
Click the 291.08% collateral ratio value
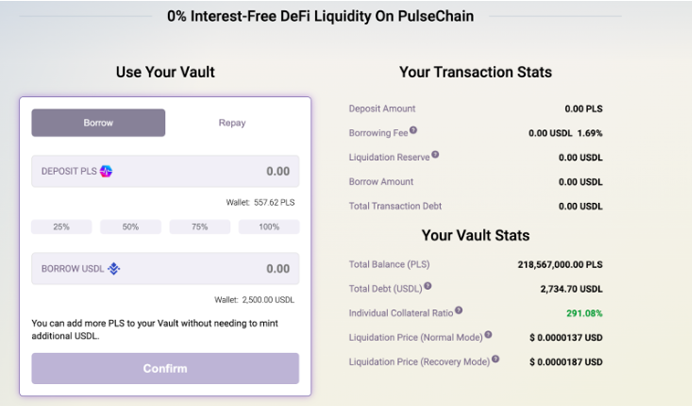click(x=584, y=313)
